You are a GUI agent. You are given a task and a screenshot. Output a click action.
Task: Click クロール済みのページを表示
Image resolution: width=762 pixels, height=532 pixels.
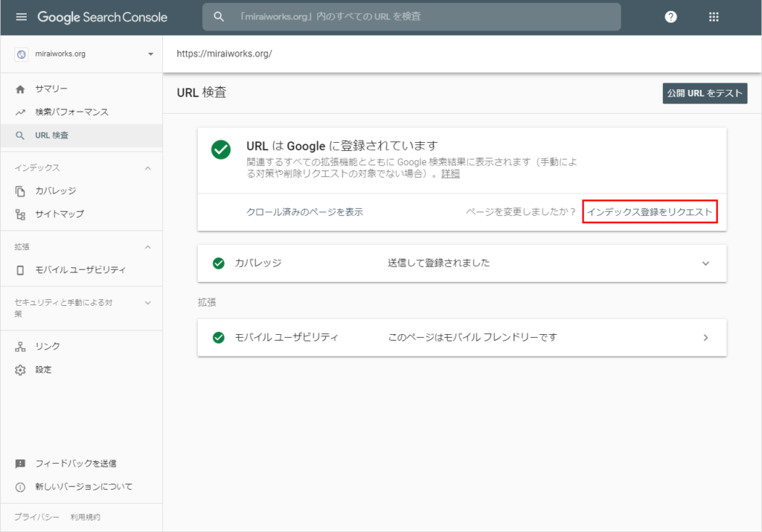[304, 212]
